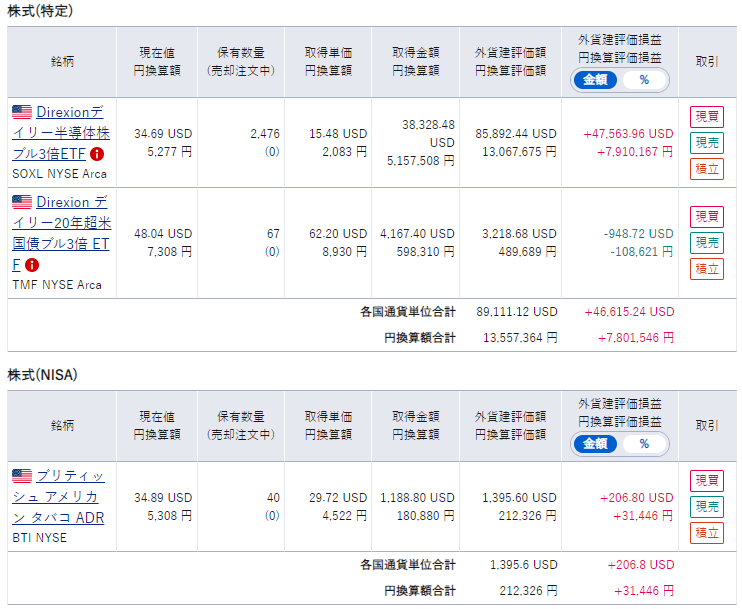Click the red info icon beside TMF ETF name
This screenshot has height=609, width=742.
tap(32, 265)
